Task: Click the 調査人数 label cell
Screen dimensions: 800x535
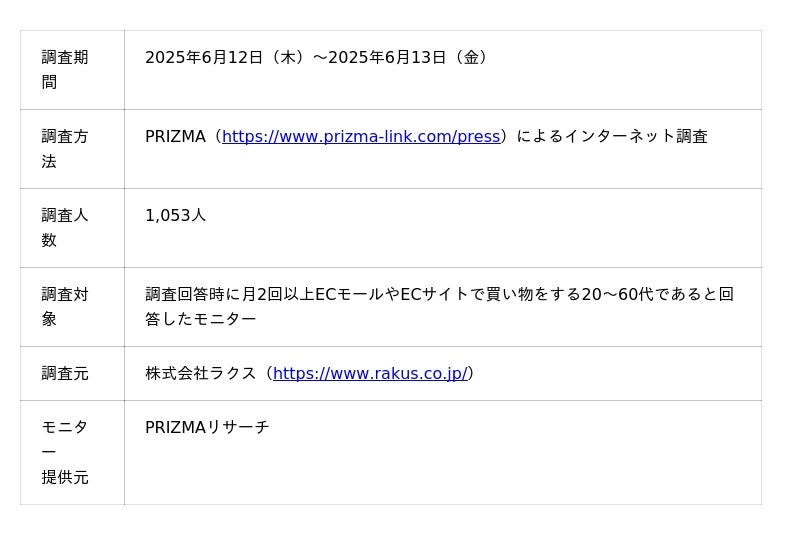Action: [x=65, y=228]
